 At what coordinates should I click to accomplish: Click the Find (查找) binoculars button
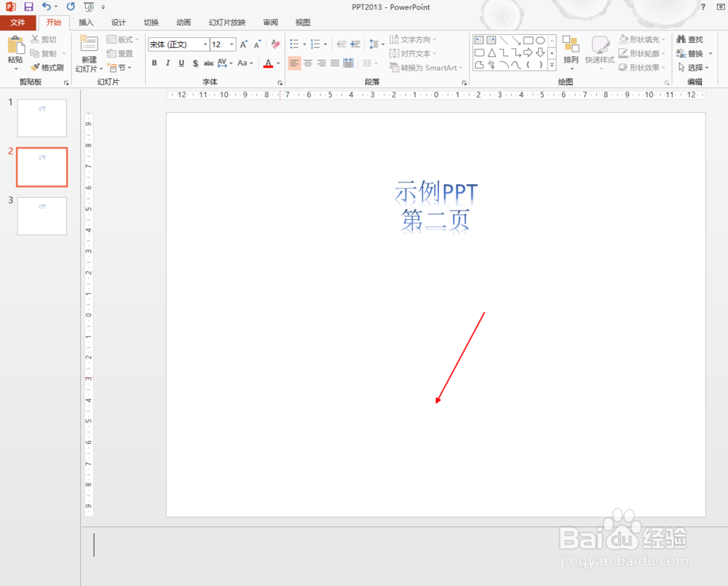click(690, 39)
